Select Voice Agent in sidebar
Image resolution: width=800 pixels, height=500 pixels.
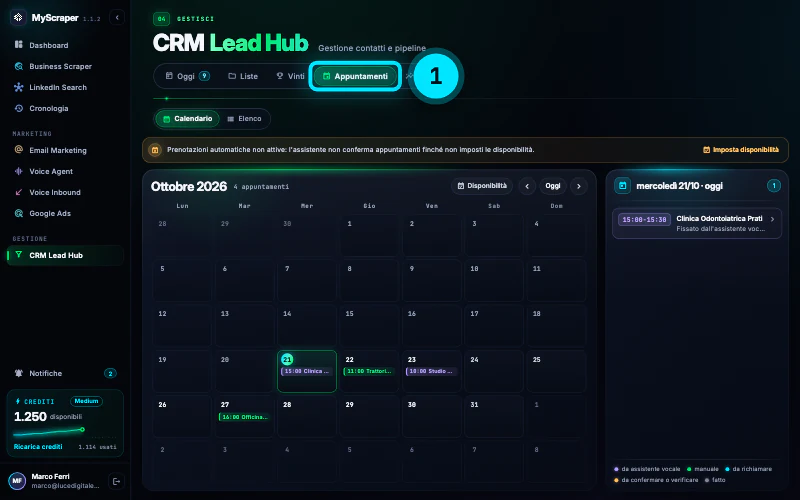(x=51, y=171)
